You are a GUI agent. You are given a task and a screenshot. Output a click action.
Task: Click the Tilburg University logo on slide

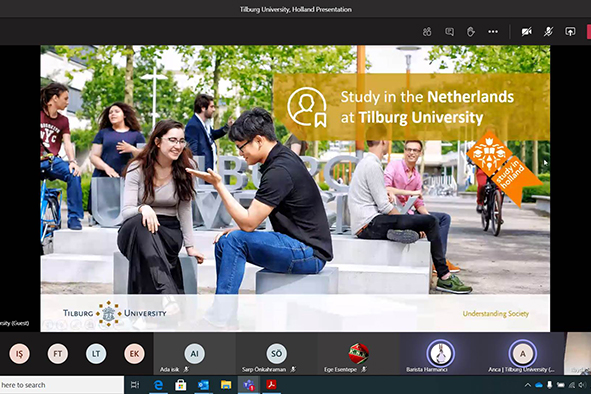click(115, 313)
